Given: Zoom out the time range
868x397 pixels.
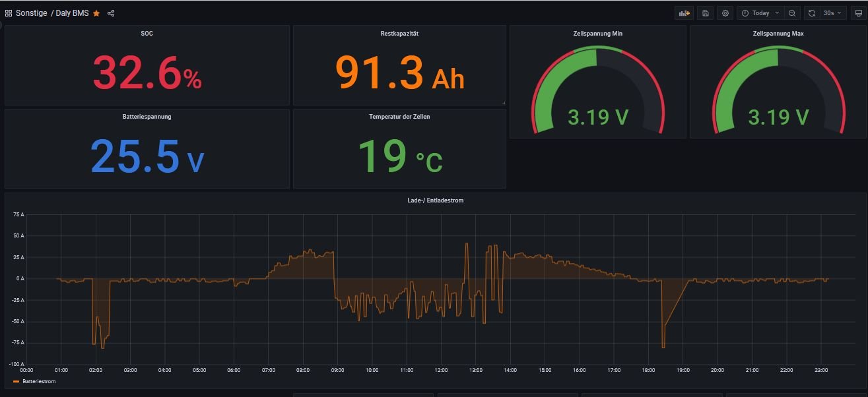Looking at the screenshot, I should [792, 13].
